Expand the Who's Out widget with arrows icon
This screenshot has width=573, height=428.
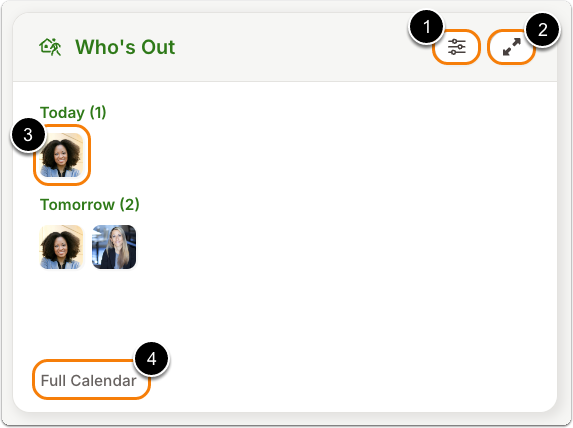[512, 47]
